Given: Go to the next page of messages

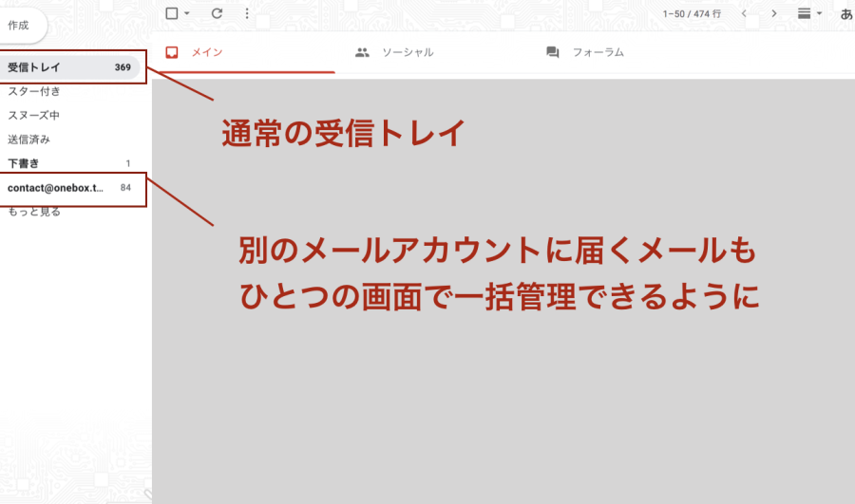Looking at the screenshot, I should [774, 13].
